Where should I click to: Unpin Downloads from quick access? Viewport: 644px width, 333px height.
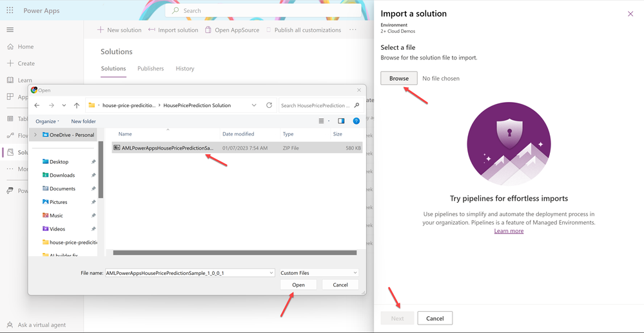(93, 175)
